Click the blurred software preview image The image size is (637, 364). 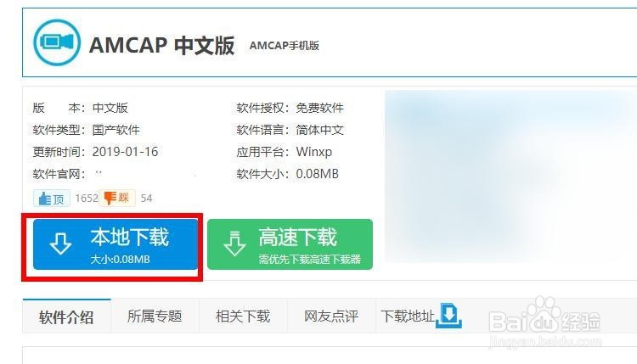[510, 176]
